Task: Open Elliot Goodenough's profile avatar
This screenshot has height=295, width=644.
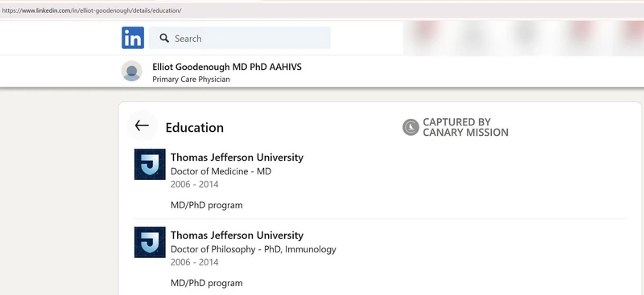Action: (x=132, y=71)
